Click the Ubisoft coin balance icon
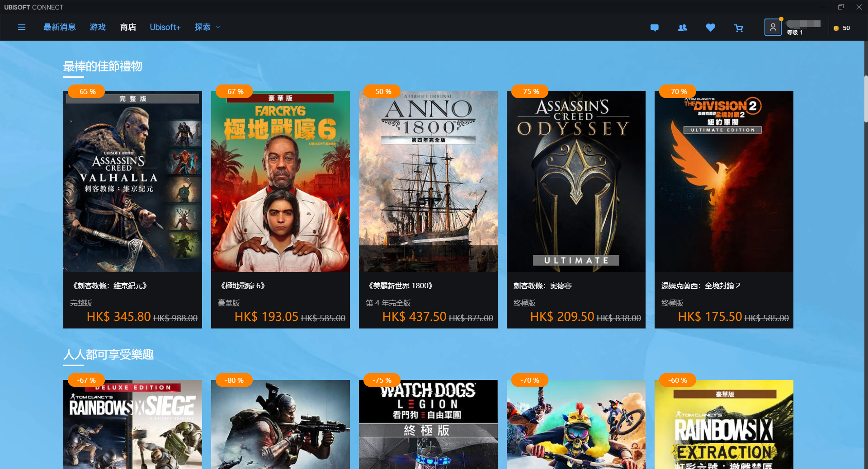868x469 pixels. pos(836,28)
